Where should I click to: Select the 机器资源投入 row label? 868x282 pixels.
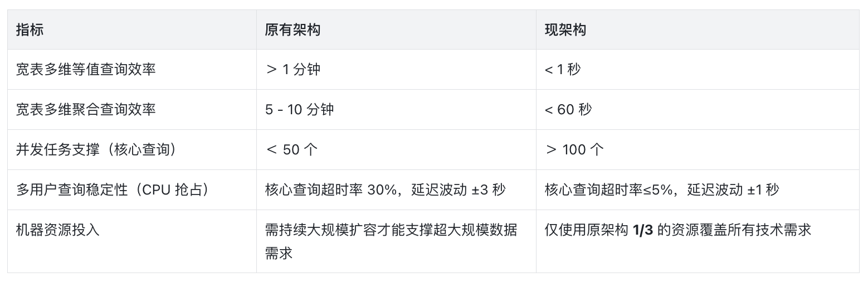[58, 230]
